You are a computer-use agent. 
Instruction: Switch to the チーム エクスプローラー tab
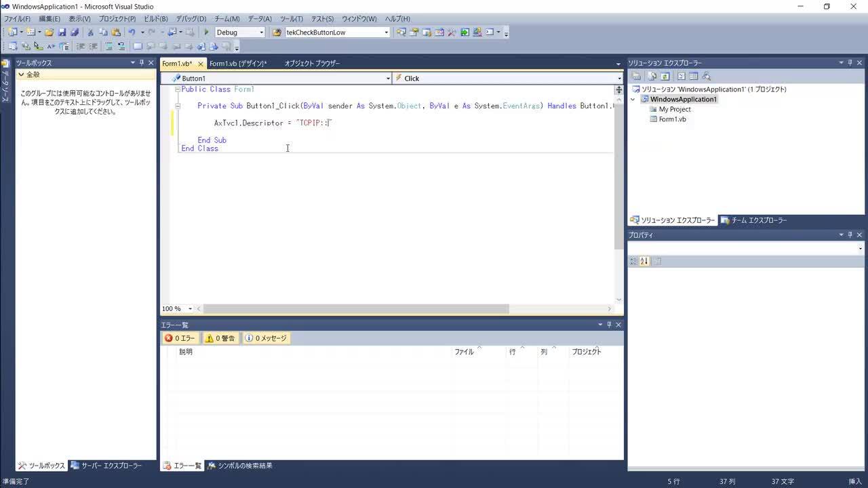(753, 220)
